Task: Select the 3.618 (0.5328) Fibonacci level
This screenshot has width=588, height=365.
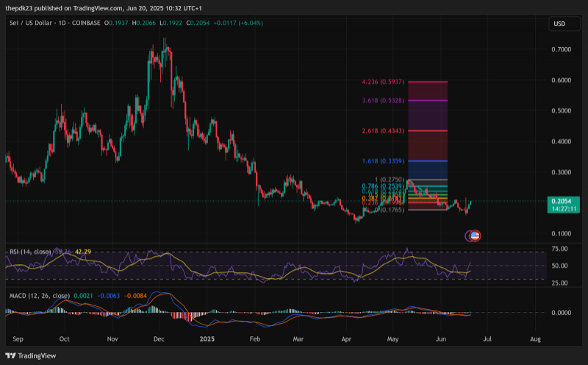Action: 383,101
